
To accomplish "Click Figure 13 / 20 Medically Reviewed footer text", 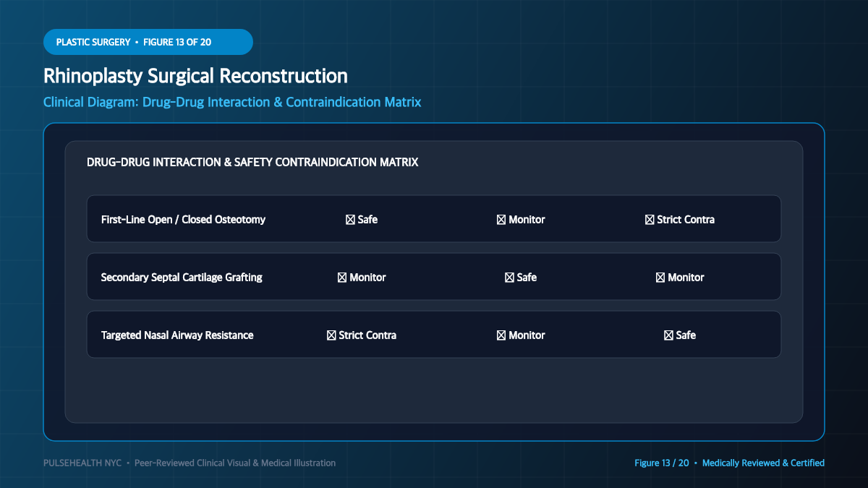I will point(729,463).
